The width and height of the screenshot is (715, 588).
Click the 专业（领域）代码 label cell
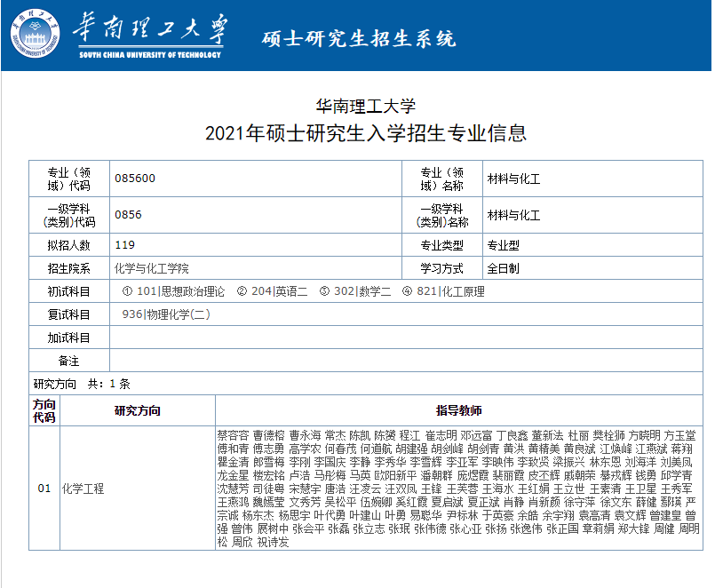[x=69, y=179]
